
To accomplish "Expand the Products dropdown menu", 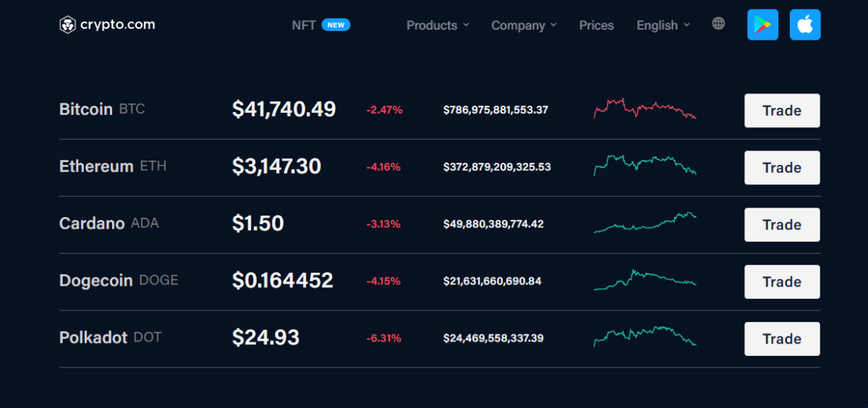I will [x=438, y=25].
